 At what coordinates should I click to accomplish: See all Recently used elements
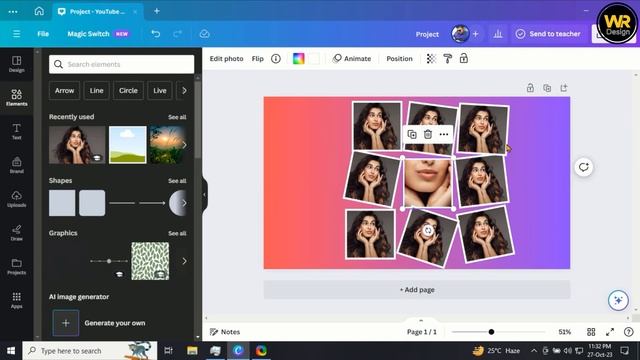[177, 117]
